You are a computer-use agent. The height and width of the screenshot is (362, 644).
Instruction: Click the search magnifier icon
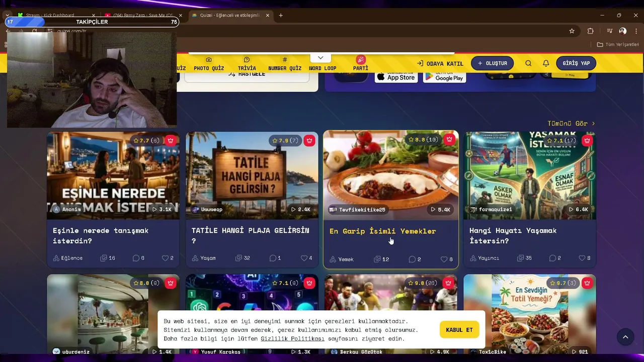point(528,63)
